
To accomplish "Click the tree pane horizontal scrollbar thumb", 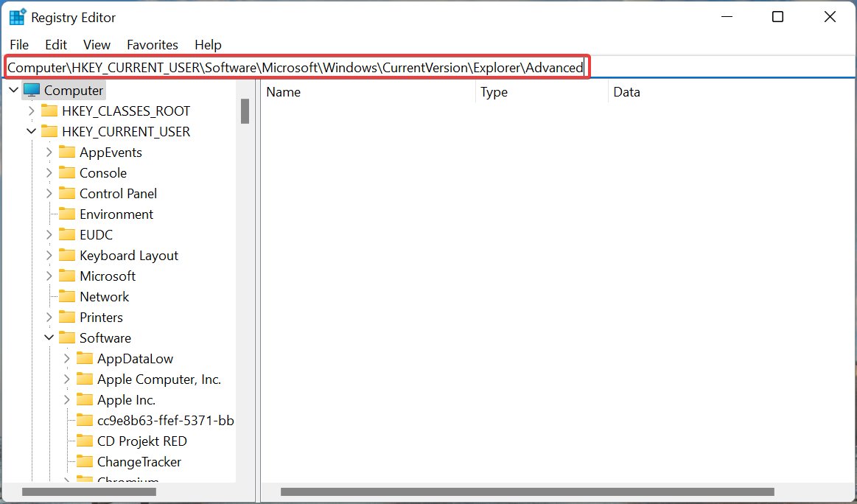I will [89, 492].
